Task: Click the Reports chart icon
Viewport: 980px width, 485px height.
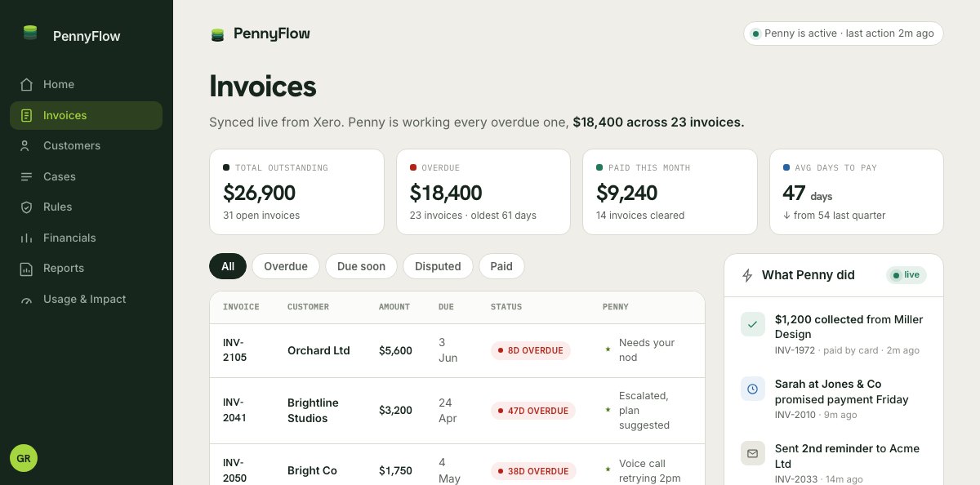Action: [x=27, y=268]
